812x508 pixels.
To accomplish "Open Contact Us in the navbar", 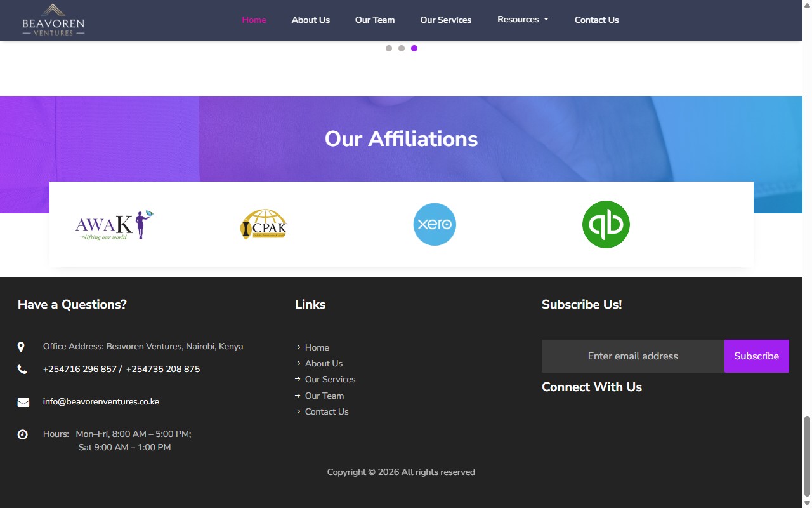I will (x=597, y=20).
